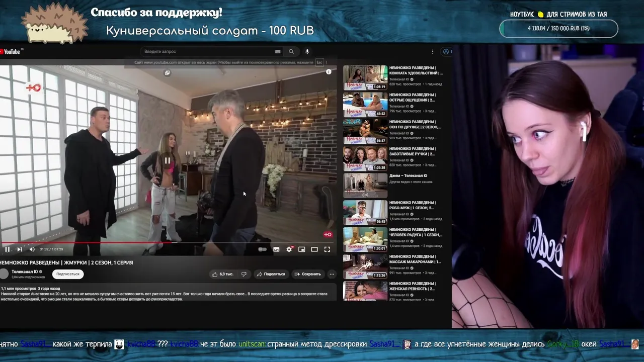
Task: Click the Куниверсальный солдат - 100 RUB donation text
Action: [210, 31]
